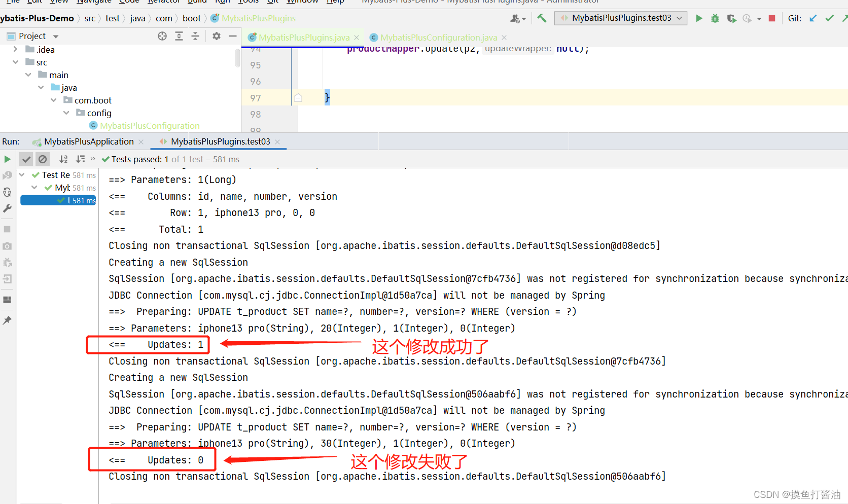Close the MybatisPlusConfiguration.java tab
Screen dimensions: 848x504
tap(504, 38)
